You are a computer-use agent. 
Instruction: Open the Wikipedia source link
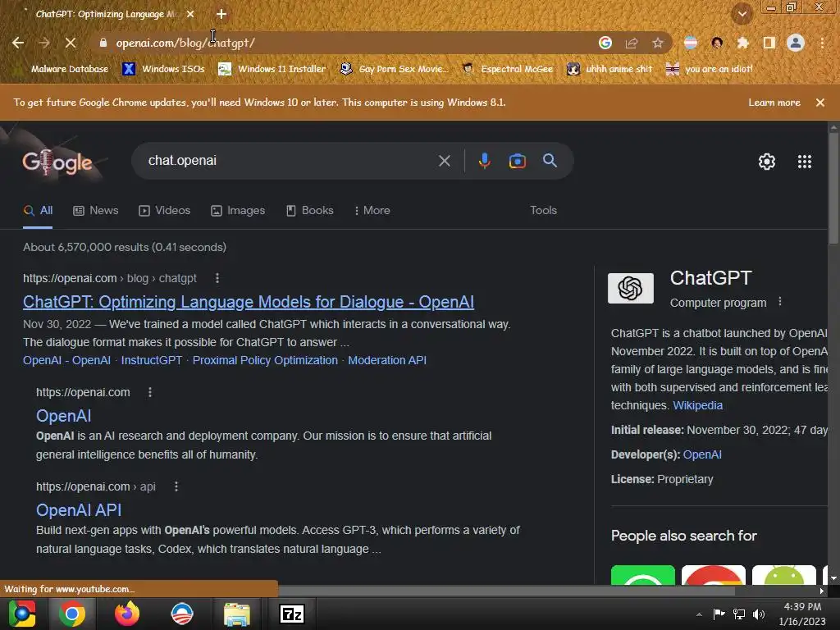point(697,405)
